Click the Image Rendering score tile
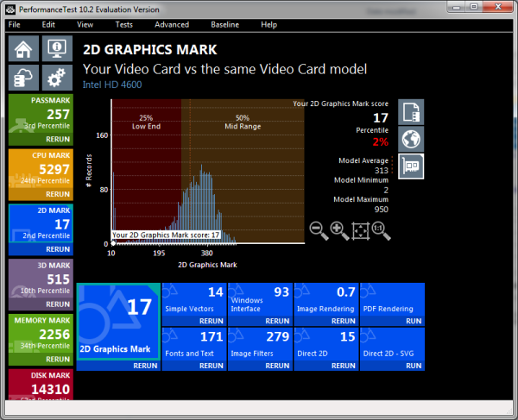This screenshot has width=518, height=420. pyautogui.click(x=326, y=299)
